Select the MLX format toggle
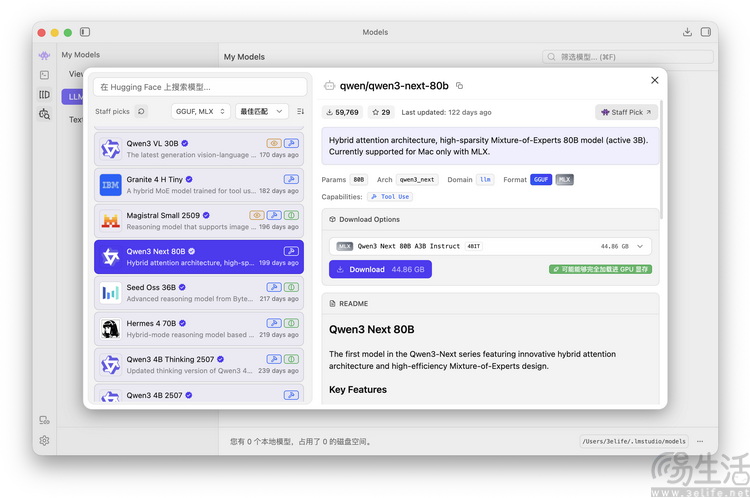 coord(564,179)
